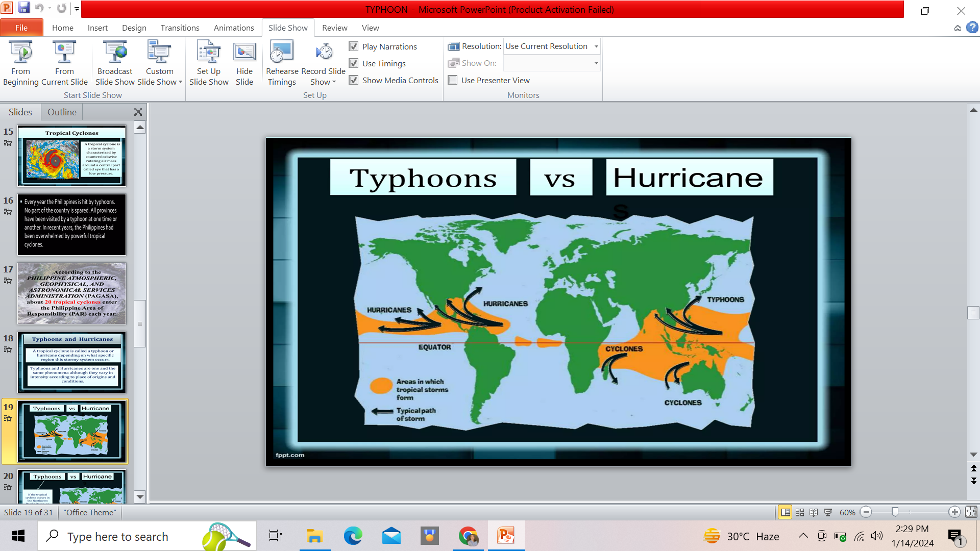Enable Use Presenter View
Screen dimensions: 980x551
click(453, 80)
